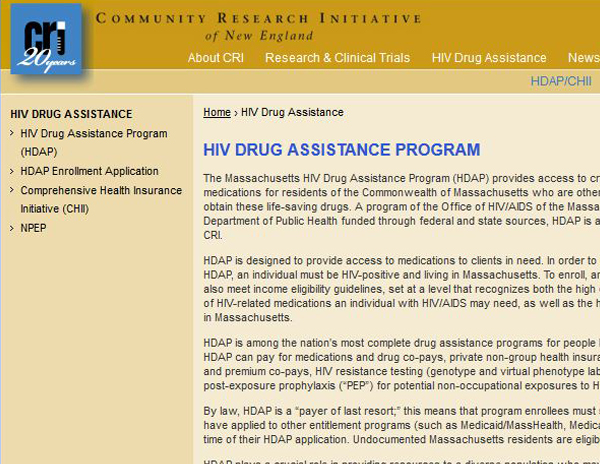Click the HIV DRUG ASSISTANCE PROGRAM page title
The image size is (600, 464).
click(x=341, y=150)
